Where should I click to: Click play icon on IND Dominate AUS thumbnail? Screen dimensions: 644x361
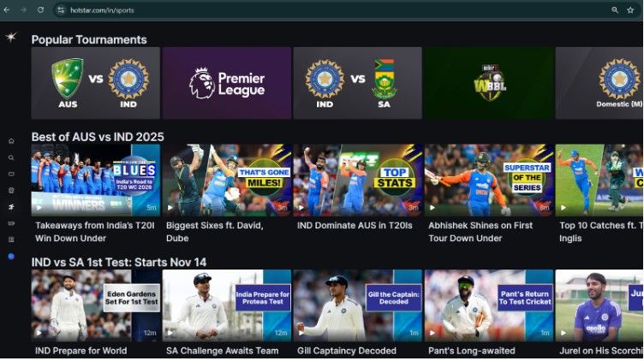[301, 208]
